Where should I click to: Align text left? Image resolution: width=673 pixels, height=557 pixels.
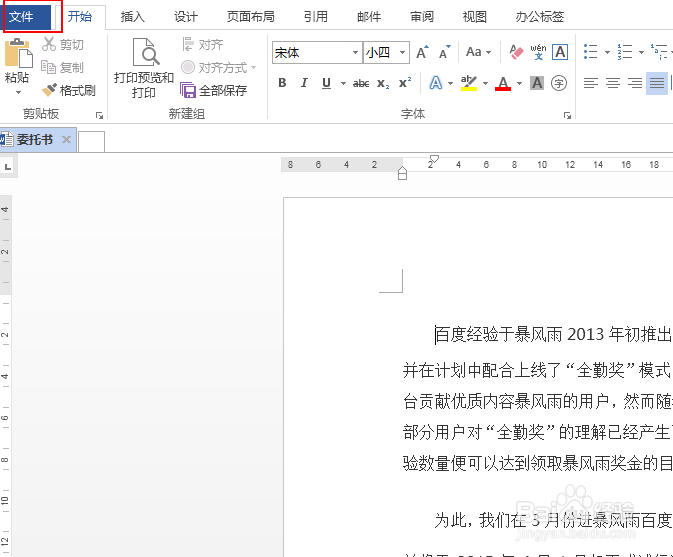click(591, 83)
